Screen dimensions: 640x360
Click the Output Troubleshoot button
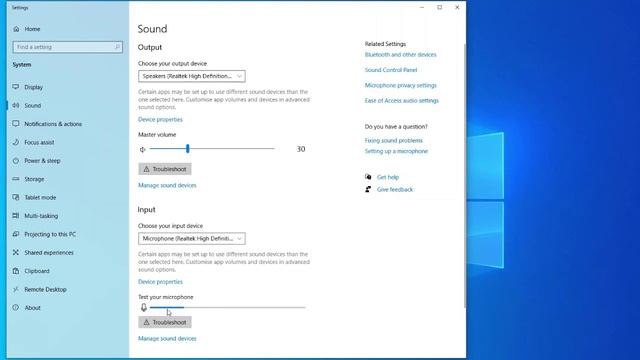[165, 169]
